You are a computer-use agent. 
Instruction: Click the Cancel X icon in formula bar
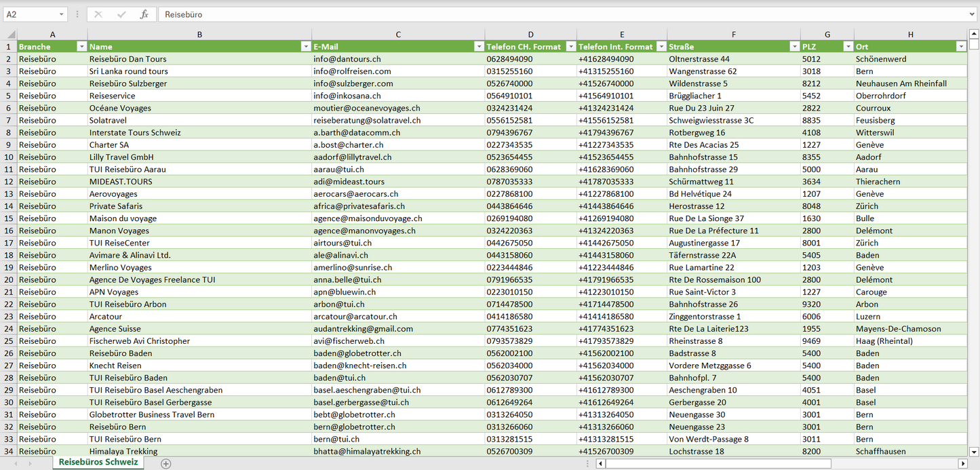coord(98,14)
